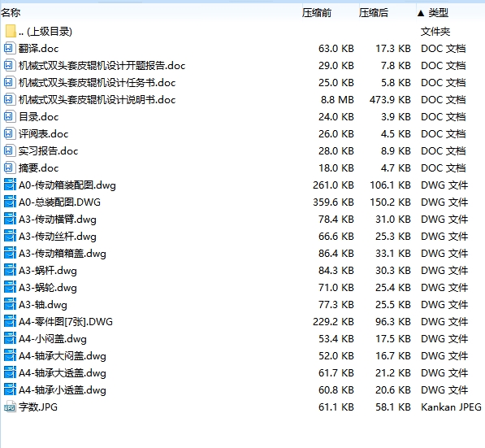Select the file name A0-传动箱装配图.dwg
Screen dimensions: 485x448
(67, 185)
